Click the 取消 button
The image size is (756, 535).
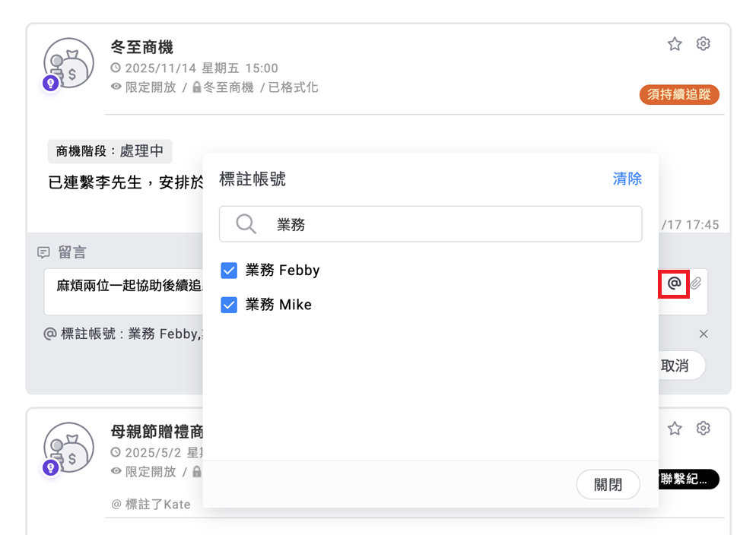pyautogui.click(x=676, y=366)
